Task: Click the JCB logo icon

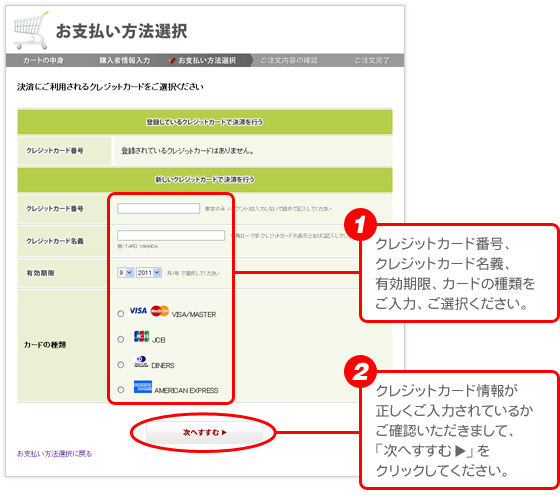Action: (141, 336)
